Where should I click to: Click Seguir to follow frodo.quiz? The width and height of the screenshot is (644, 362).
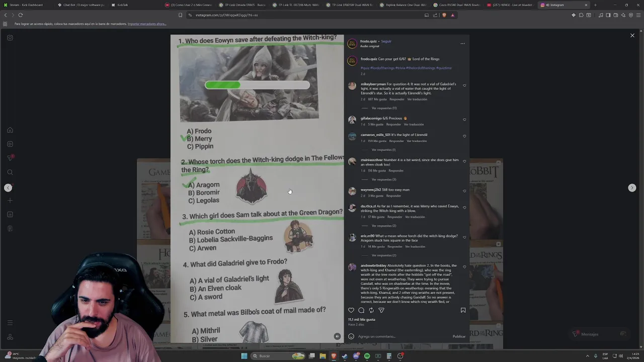click(x=386, y=41)
